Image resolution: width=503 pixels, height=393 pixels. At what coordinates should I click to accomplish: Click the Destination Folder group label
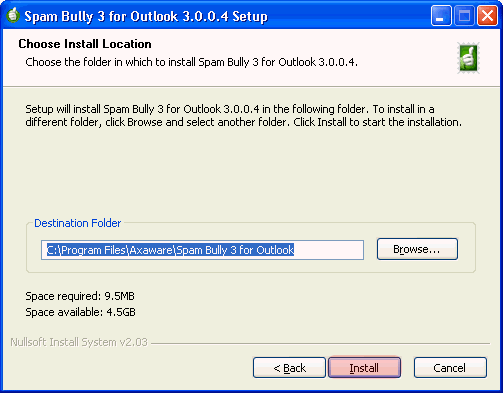(77, 223)
